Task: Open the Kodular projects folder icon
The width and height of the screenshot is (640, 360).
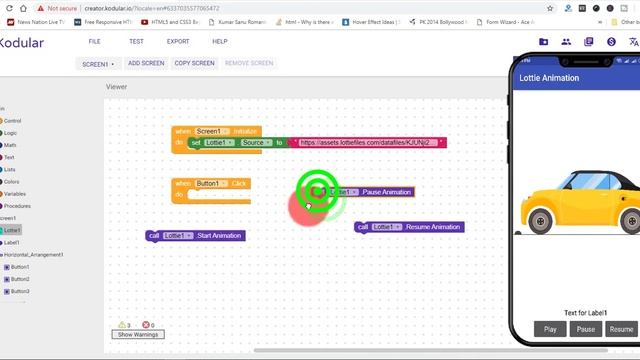Action: point(543,42)
